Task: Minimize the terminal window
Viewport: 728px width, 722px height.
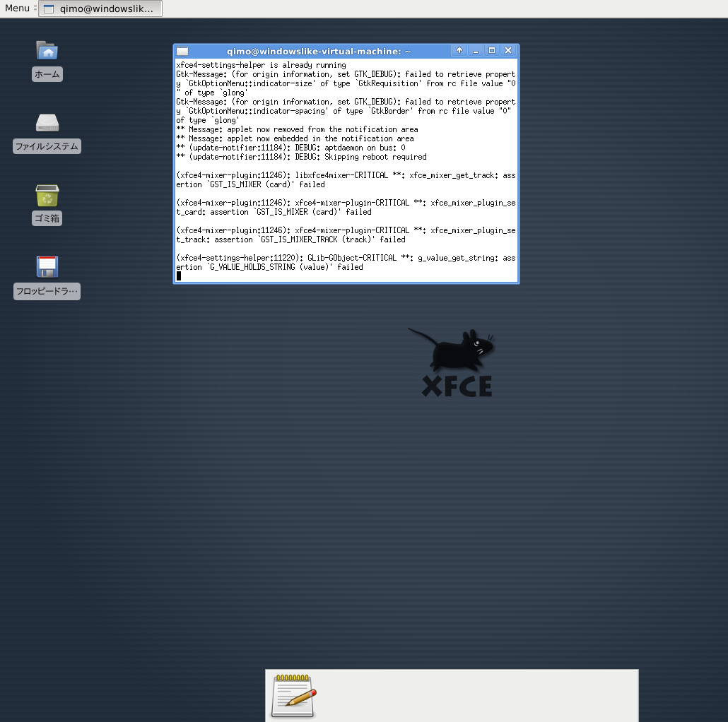Action: [476, 51]
